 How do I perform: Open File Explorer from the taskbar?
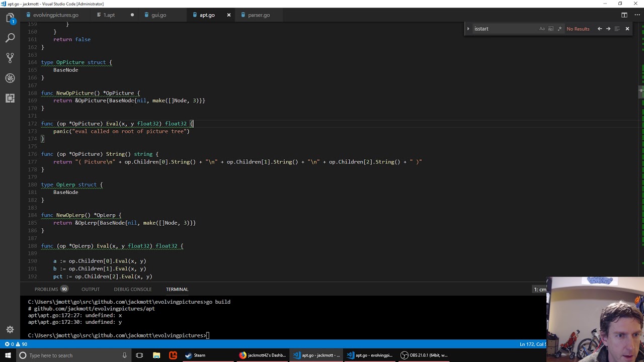(156, 355)
